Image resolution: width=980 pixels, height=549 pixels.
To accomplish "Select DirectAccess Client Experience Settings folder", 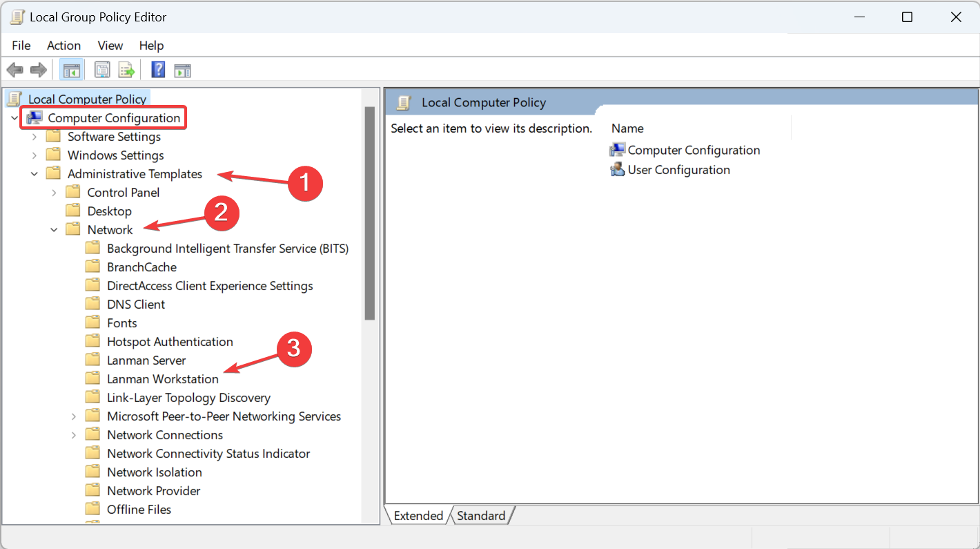I will (210, 285).
